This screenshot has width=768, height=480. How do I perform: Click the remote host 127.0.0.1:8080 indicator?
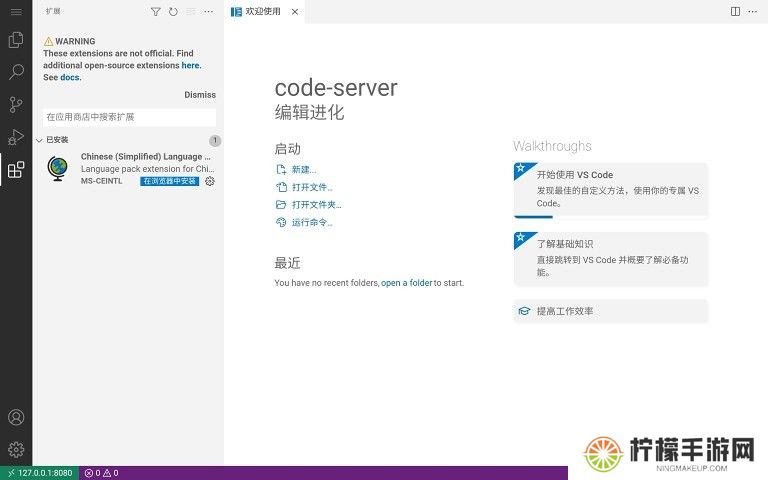coord(40,473)
